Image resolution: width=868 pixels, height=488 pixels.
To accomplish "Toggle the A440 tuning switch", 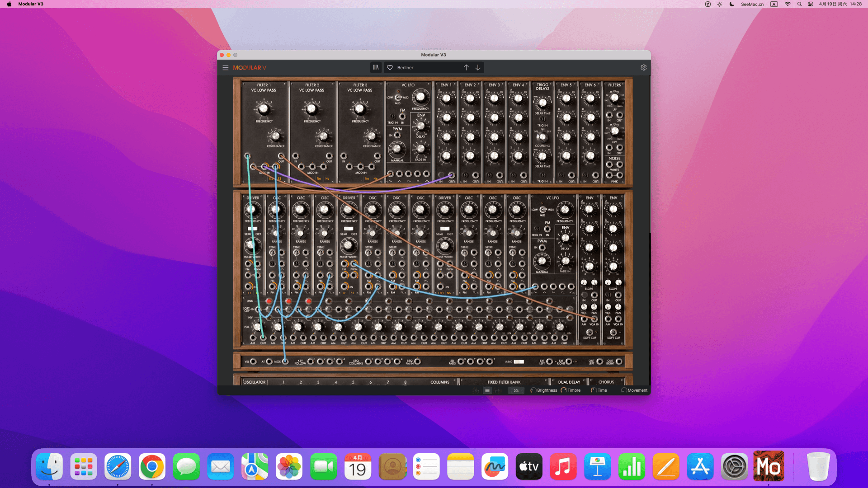I will click(519, 361).
